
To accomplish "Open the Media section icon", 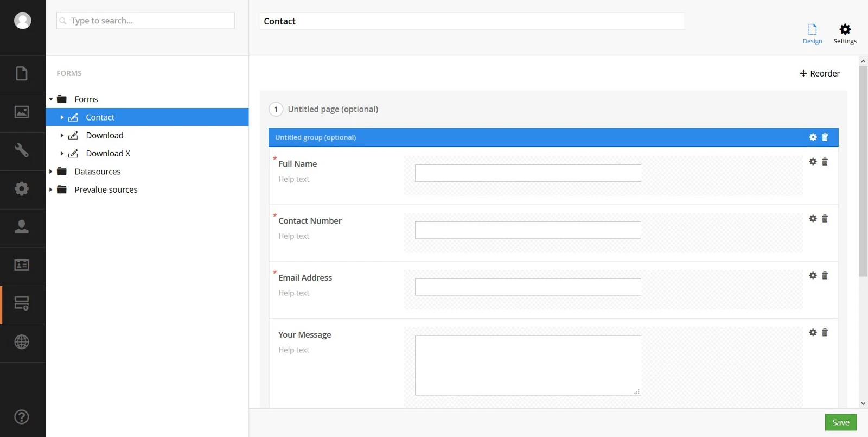I will coord(22,112).
